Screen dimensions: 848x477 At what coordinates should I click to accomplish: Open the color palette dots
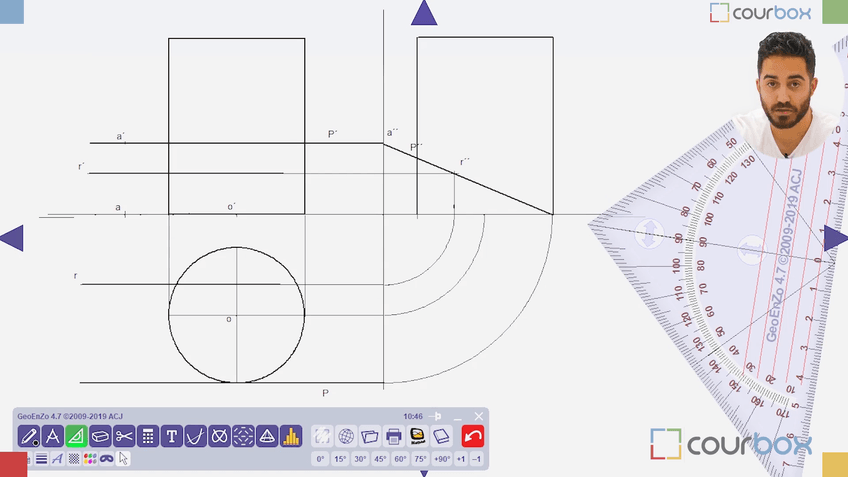click(90, 459)
